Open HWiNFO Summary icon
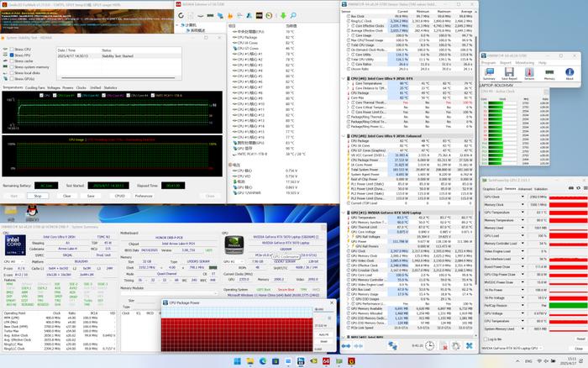588x368 pixels. click(489, 73)
